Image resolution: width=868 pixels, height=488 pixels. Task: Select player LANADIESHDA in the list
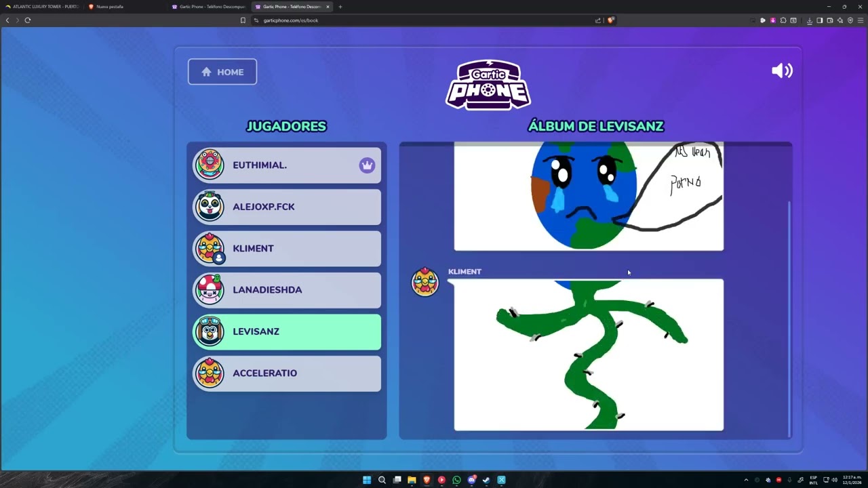[x=287, y=290]
